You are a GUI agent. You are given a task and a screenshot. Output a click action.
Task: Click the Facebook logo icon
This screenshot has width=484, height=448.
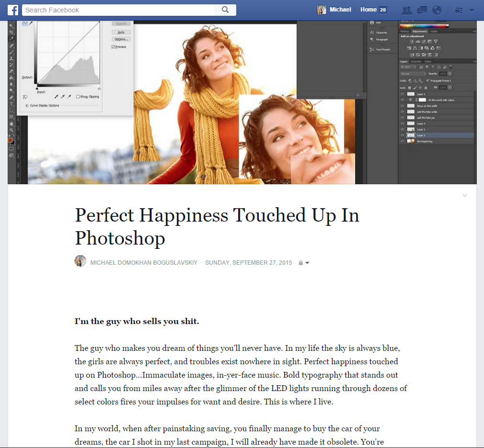13,10
